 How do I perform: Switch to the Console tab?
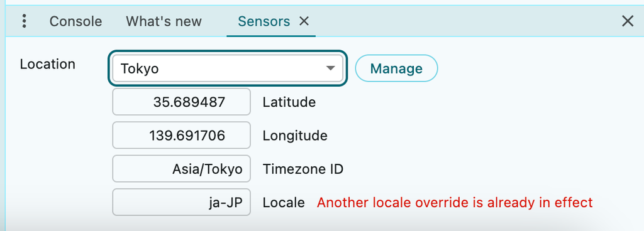coord(75,21)
